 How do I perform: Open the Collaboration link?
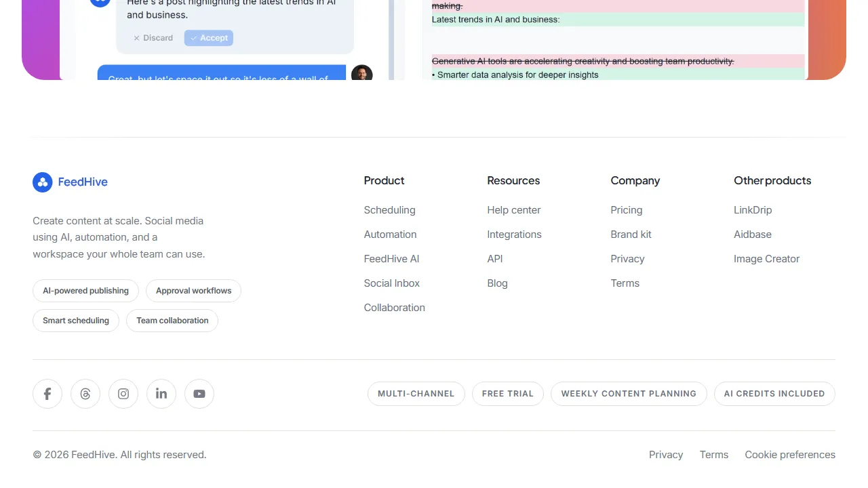pos(395,308)
